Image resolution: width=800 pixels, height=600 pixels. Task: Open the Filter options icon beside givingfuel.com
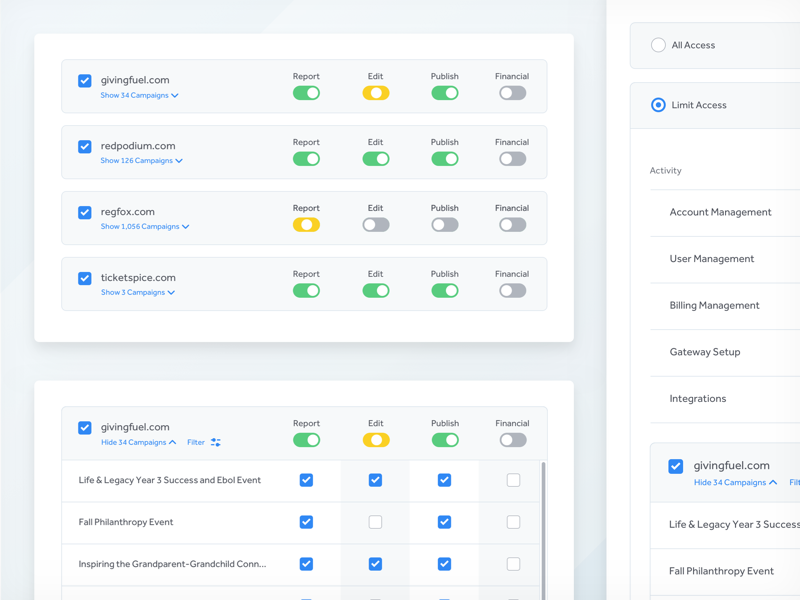(x=215, y=441)
